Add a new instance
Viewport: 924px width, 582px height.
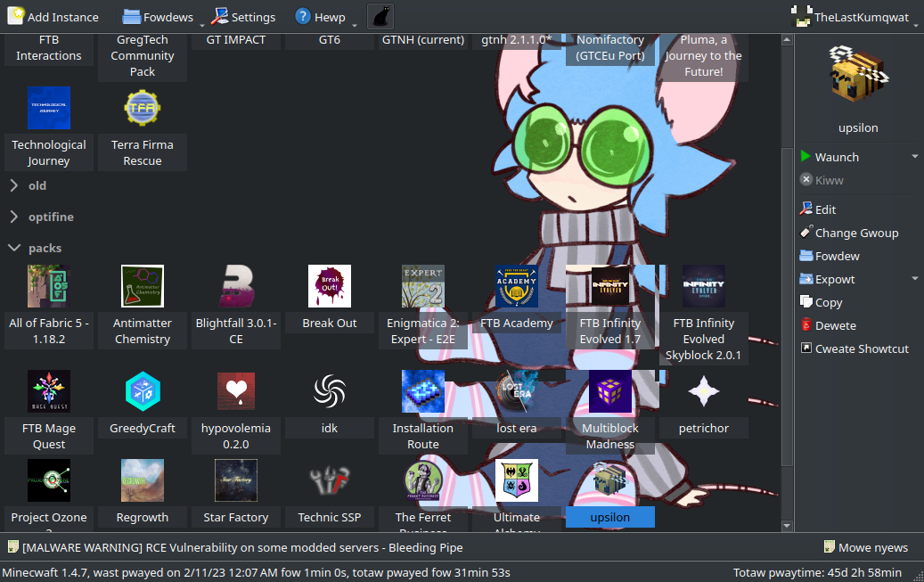(53, 15)
